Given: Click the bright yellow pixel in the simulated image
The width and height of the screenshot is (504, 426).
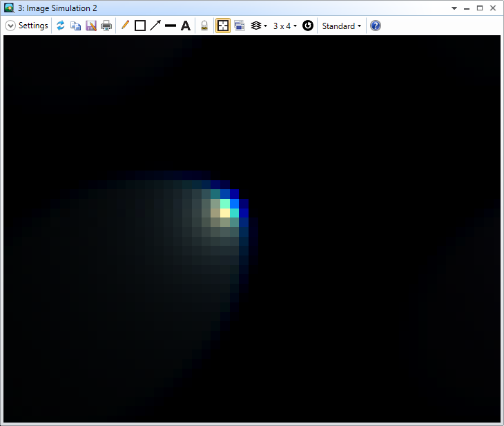Looking at the screenshot, I should pyautogui.click(x=225, y=213).
